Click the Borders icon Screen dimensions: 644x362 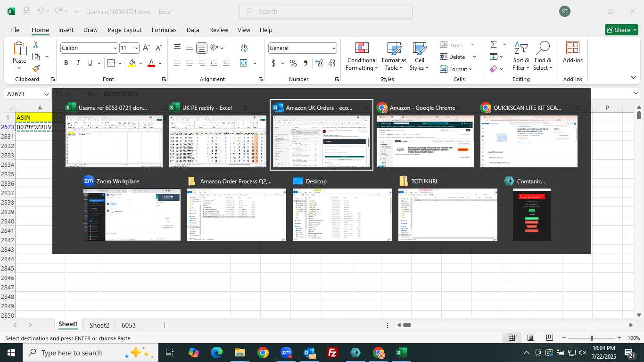pyautogui.click(x=111, y=63)
